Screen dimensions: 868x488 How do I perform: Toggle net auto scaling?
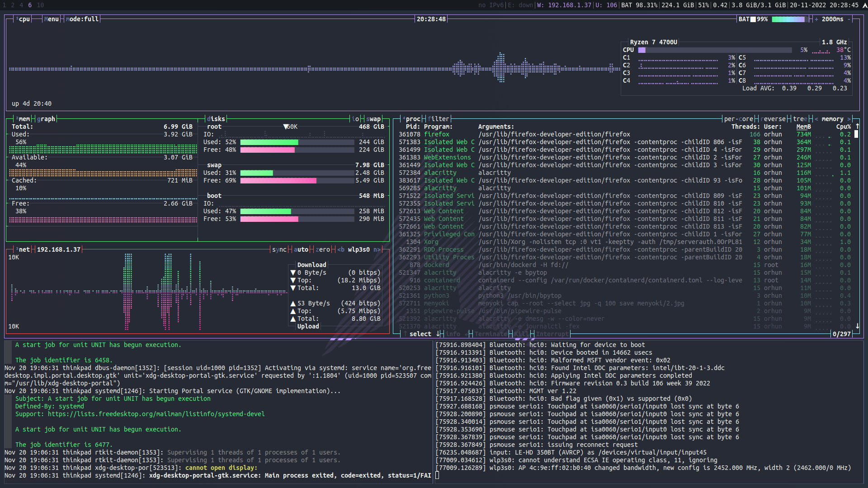click(301, 249)
